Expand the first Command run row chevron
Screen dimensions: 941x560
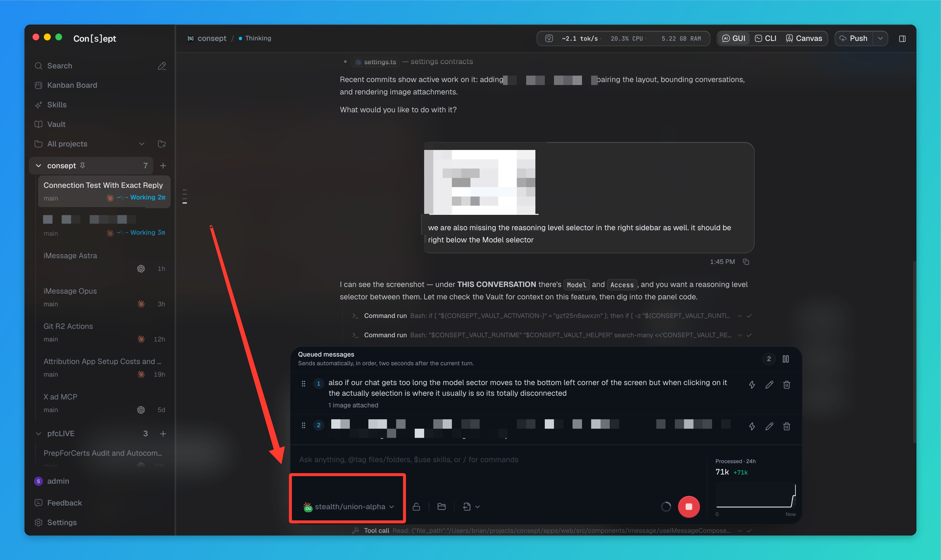[740, 316]
